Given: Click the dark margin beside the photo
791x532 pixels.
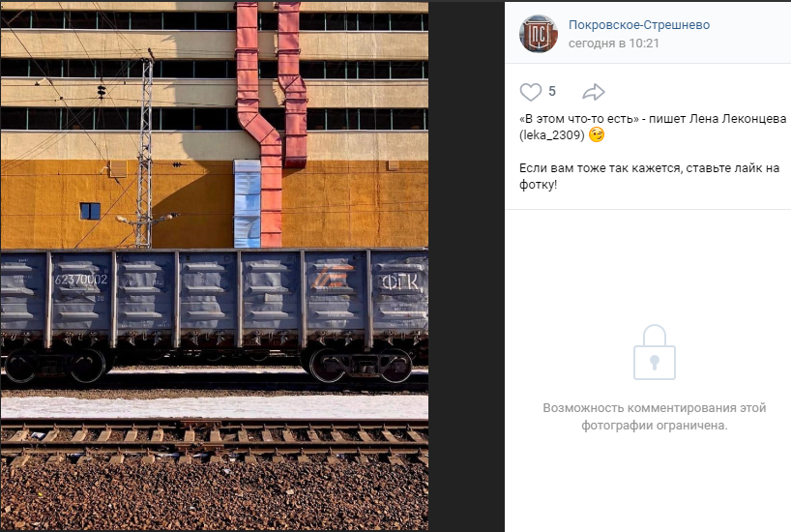Looking at the screenshot, I should coord(466,266).
